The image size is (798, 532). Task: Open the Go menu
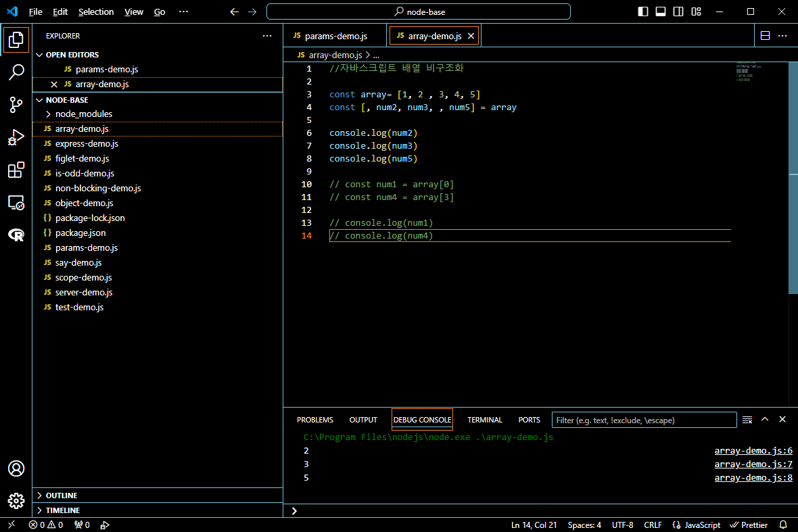tap(160, 11)
